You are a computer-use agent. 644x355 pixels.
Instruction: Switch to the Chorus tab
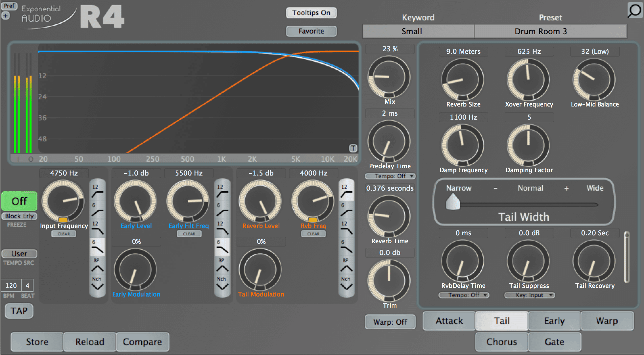point(501,342)
